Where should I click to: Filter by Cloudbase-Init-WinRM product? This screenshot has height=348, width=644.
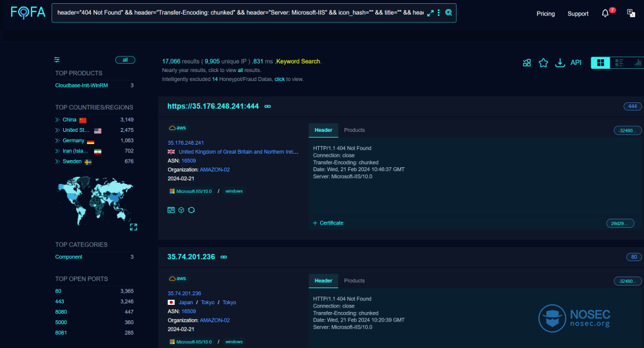click(81, 86)
